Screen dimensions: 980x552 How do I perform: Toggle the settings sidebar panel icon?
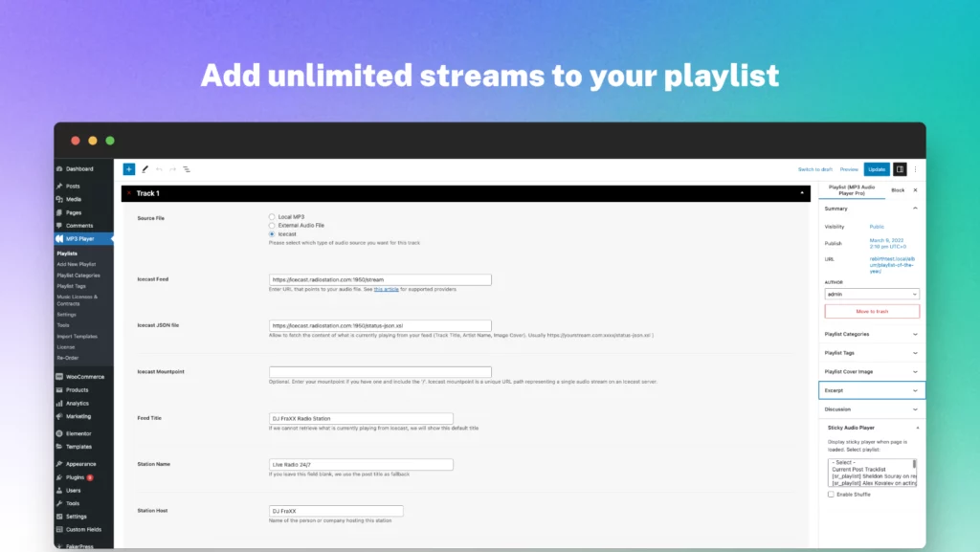click(x=900, y=169)
